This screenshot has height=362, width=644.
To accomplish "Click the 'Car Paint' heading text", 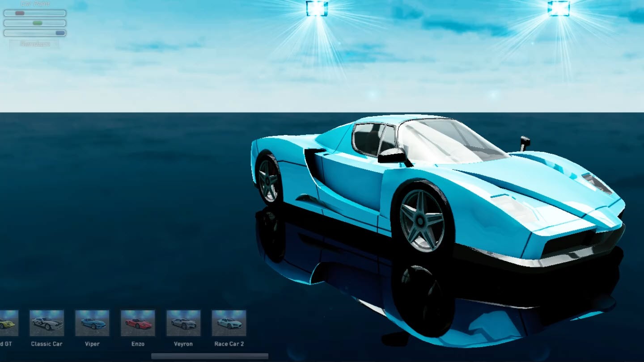I will point(35,4).
